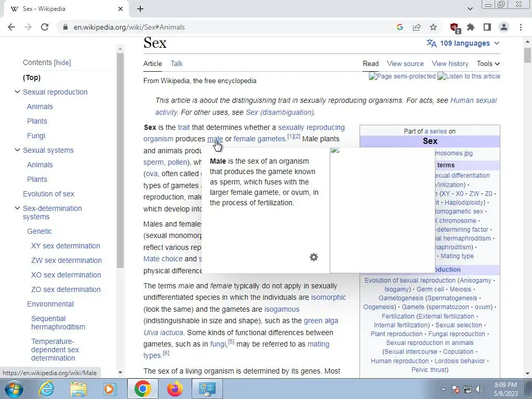Open the Chrome profile avatar
This screenshot has width=532, height=399.
(x=504, y=27)
